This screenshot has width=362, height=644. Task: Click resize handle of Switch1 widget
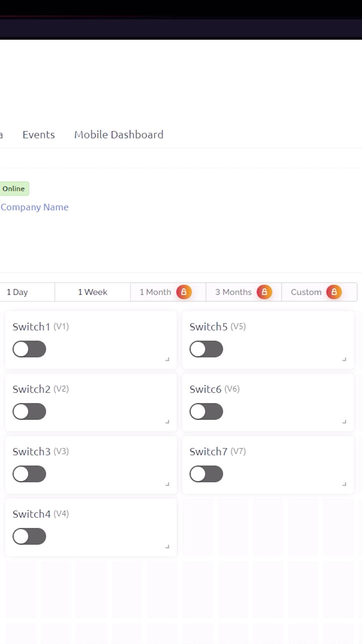pos(167,359)
